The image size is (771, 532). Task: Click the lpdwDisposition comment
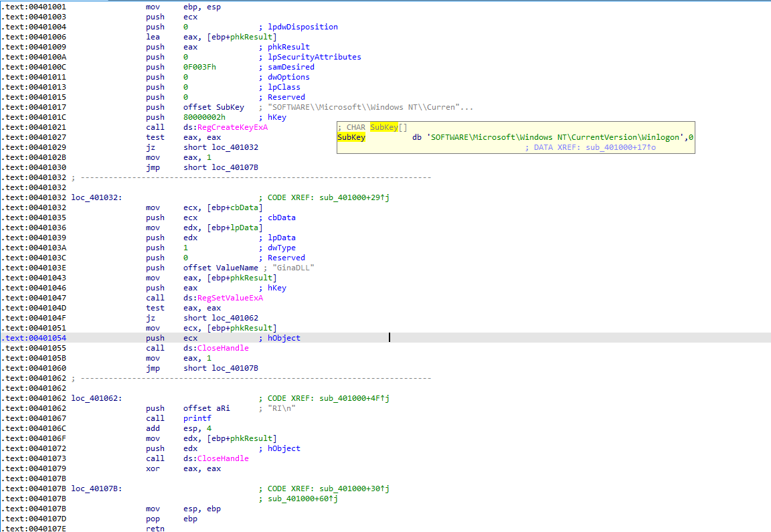pyautogui.click(x=303, y=27)
